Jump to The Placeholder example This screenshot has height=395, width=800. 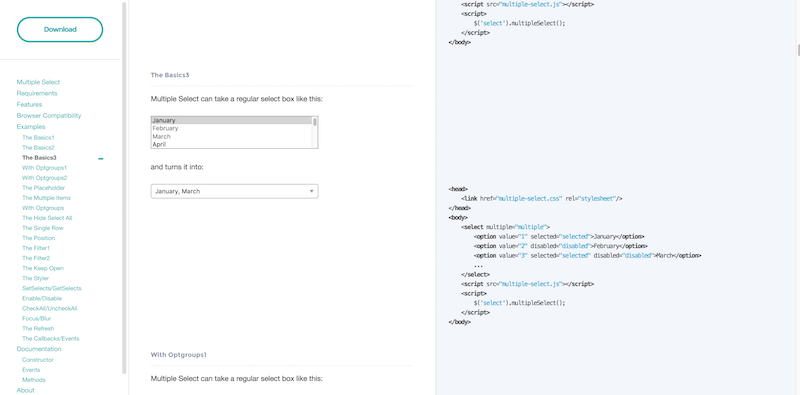[x=43, y=188]
